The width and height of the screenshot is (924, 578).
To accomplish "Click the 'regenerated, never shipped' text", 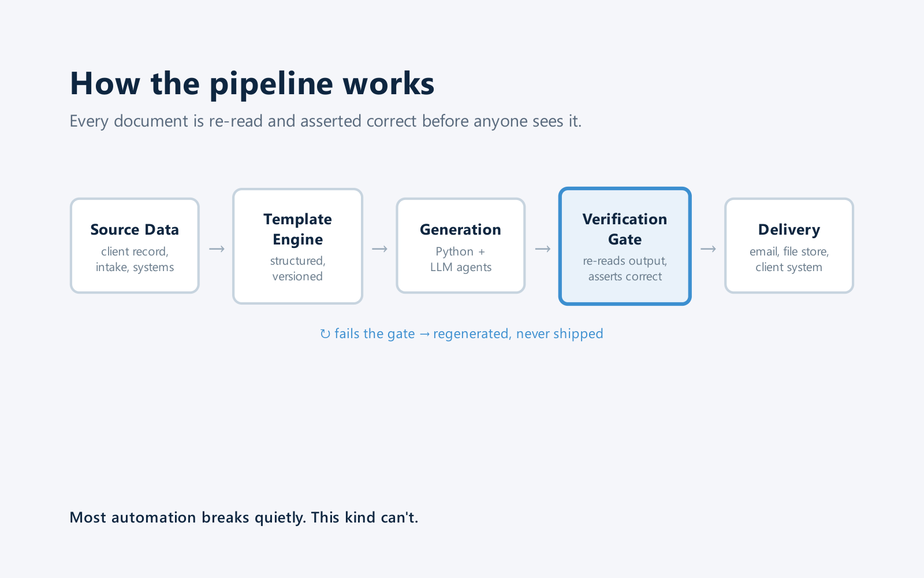I will coord(518,334).
